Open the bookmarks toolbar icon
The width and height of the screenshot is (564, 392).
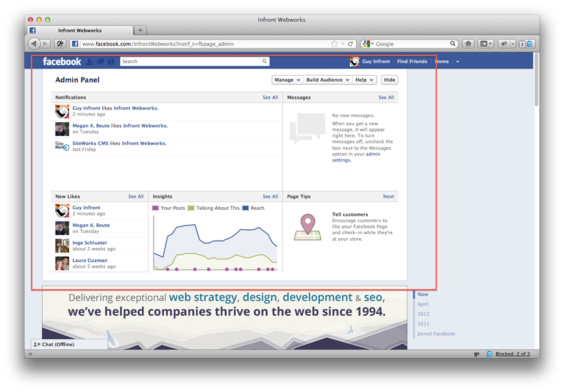[484, 44]
